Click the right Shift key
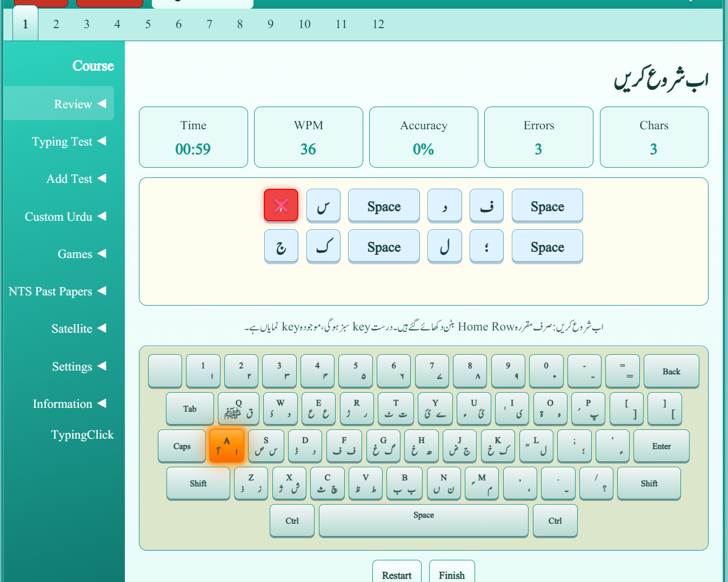 coord(649,483)
